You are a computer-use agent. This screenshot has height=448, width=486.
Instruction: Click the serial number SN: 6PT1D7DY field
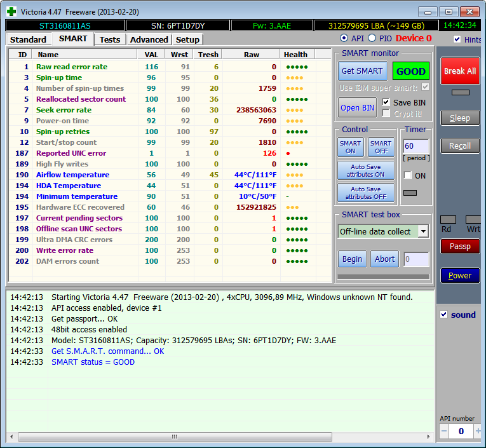[x=179, y=25]
